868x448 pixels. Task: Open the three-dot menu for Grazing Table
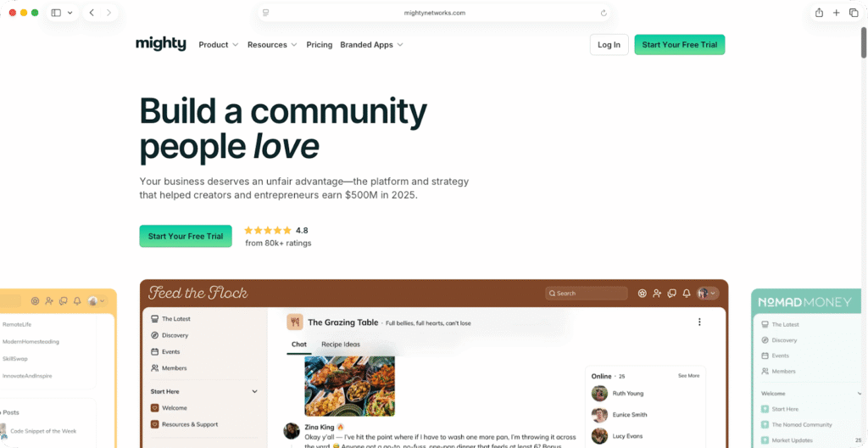click(x=699, y=322)
